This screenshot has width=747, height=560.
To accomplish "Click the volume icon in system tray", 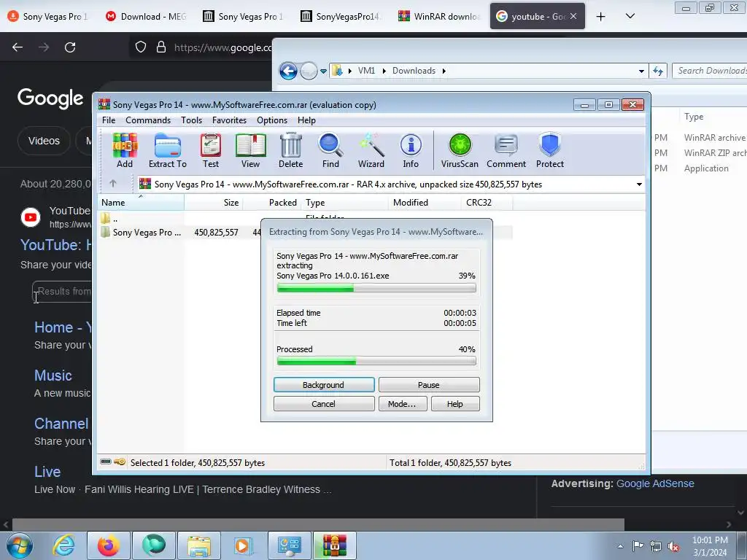I will 673,547.
